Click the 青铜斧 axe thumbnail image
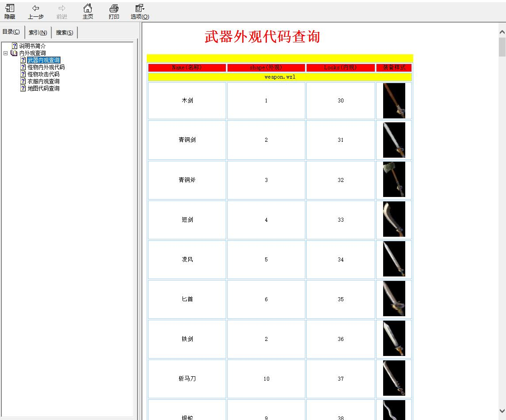This screenshot has width=506, height=420. [x=394, y=180]
